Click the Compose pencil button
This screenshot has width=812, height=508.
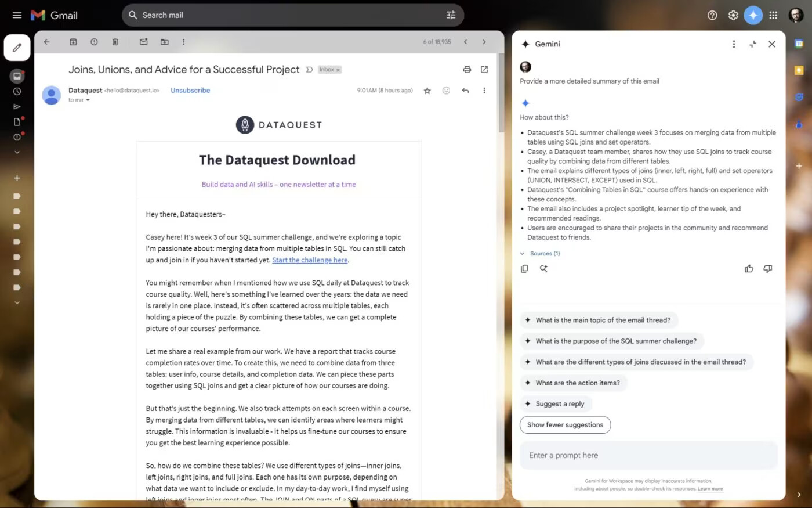pos(17,48)
